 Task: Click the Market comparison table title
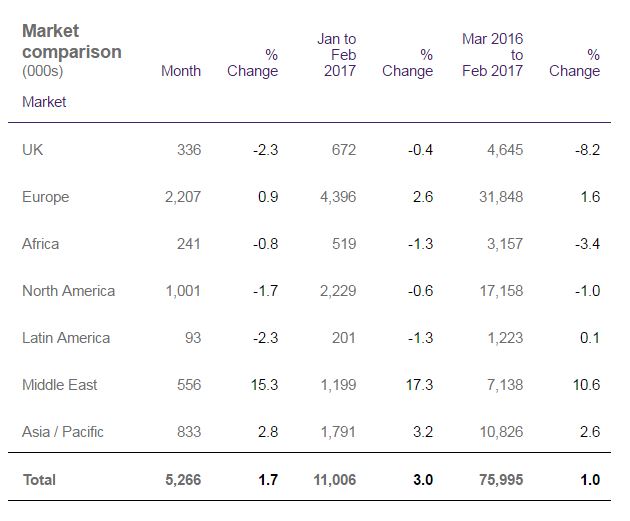(x=71, y=41)
